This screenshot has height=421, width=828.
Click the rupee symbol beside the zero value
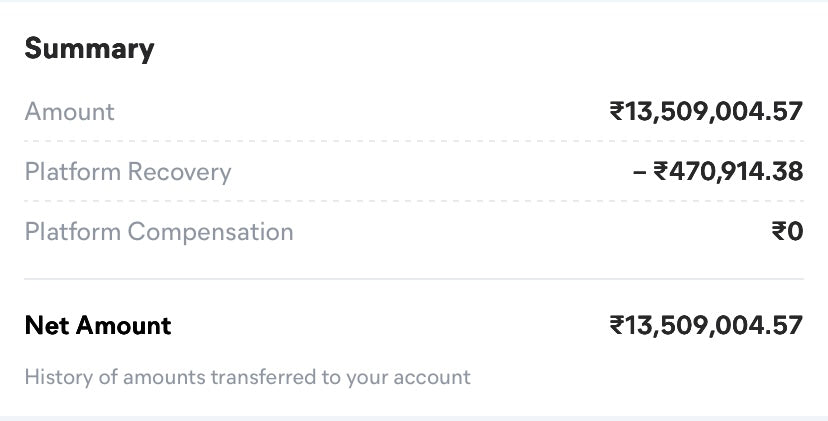[778, 232]
